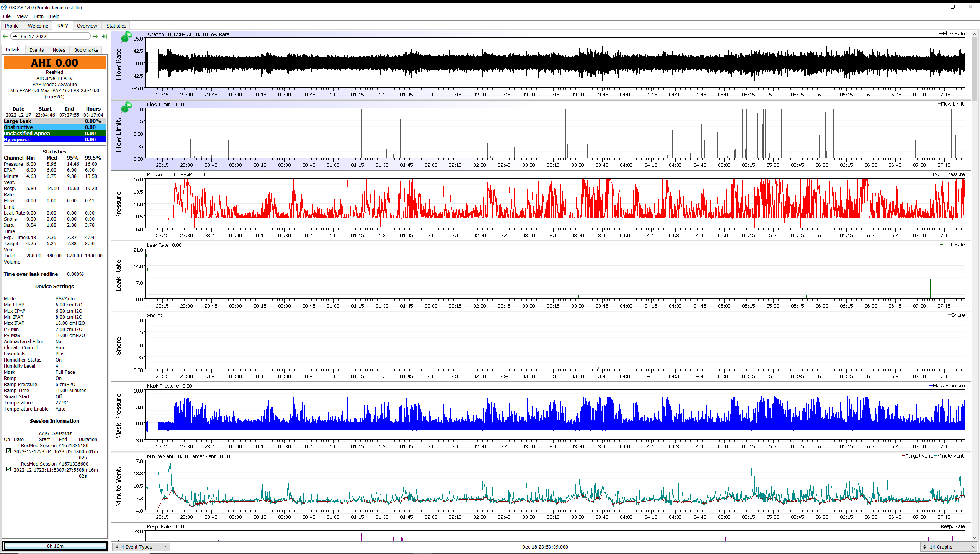
Task: Click the 'Statistics' heading in details panel
Action: 54,152
